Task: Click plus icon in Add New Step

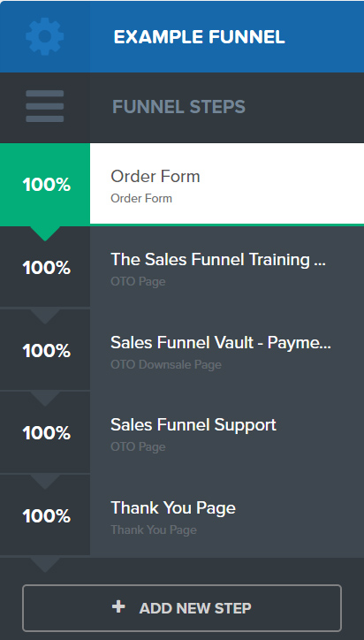Action: (x=118, y=607)
